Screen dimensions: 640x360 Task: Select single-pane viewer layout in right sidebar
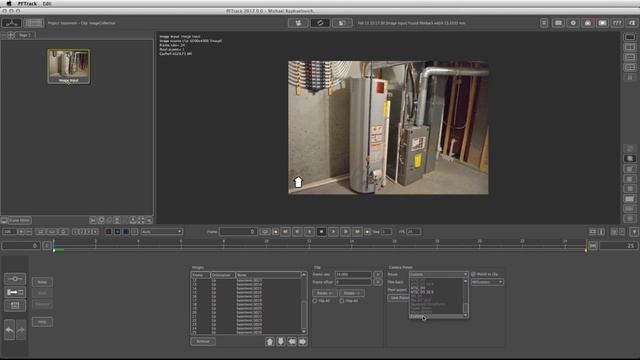(630, 37)
